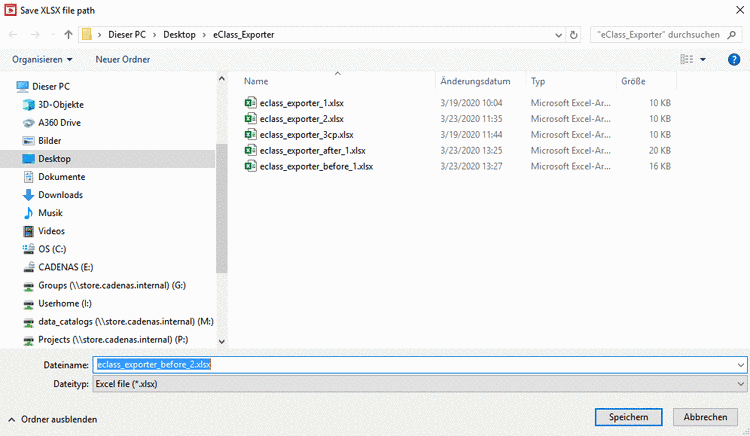Open Help with the question mark icon
Screen dimensions: 750x436
click(x=734, y=59)
